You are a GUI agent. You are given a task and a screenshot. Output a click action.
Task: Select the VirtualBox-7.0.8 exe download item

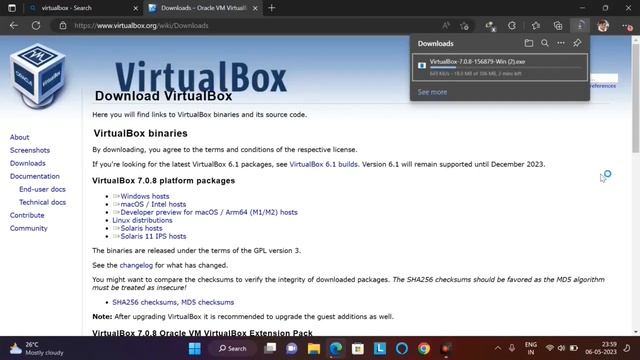[x=500, y=67]
